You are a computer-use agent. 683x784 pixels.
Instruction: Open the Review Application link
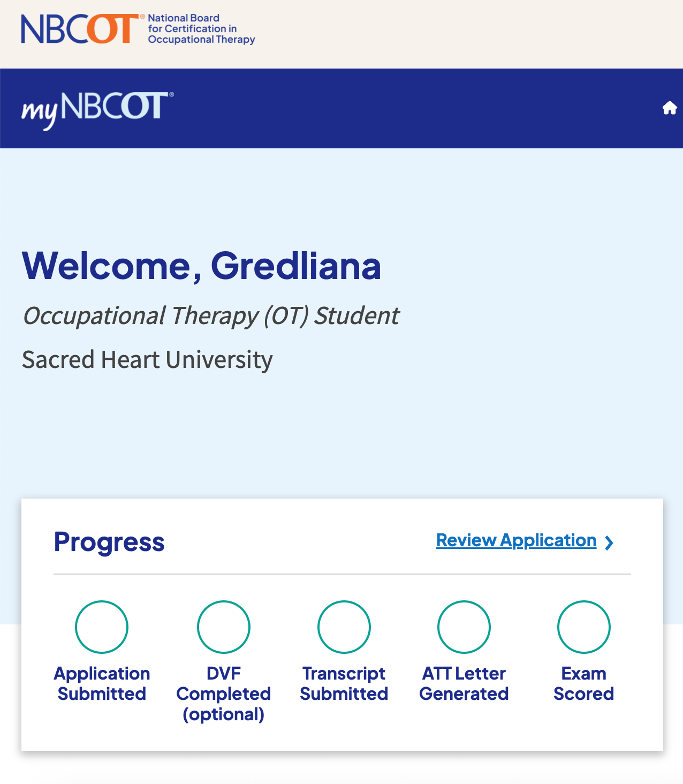[x=516, y=541]
